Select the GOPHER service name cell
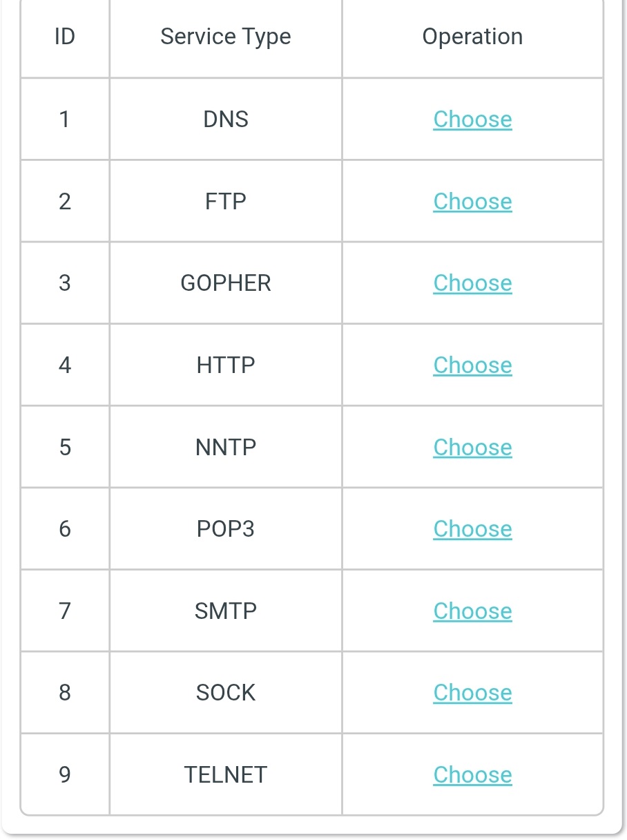 [225, 283]
